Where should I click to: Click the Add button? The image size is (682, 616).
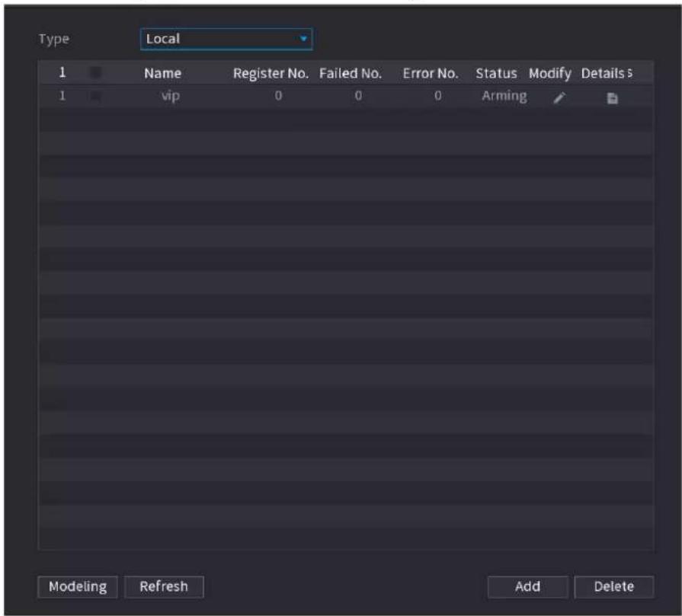point(527,587)
